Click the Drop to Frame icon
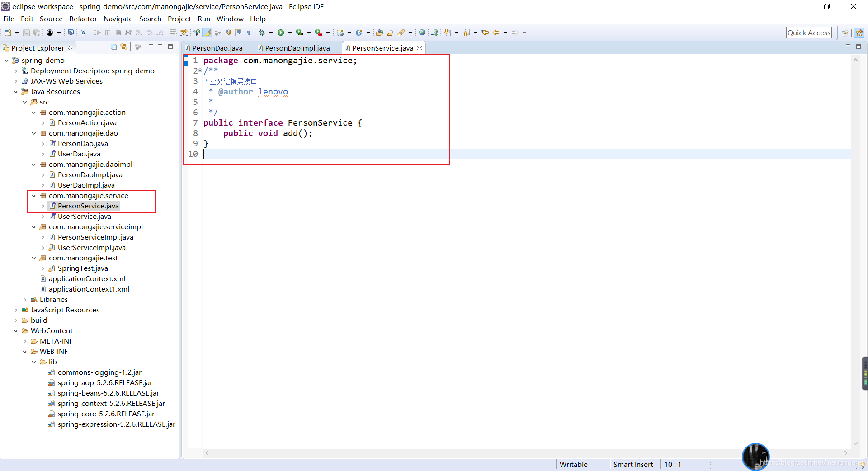The image size is (868, 471). tap(173, 33)
